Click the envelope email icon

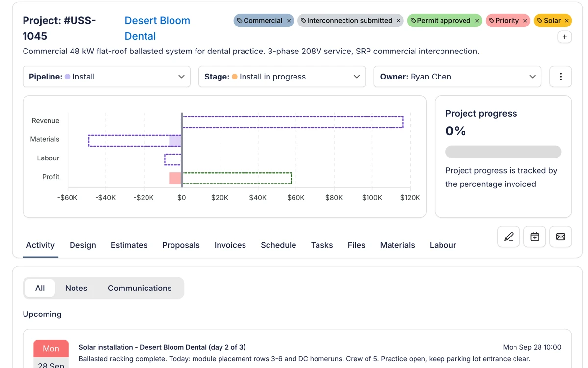(561, 237)
